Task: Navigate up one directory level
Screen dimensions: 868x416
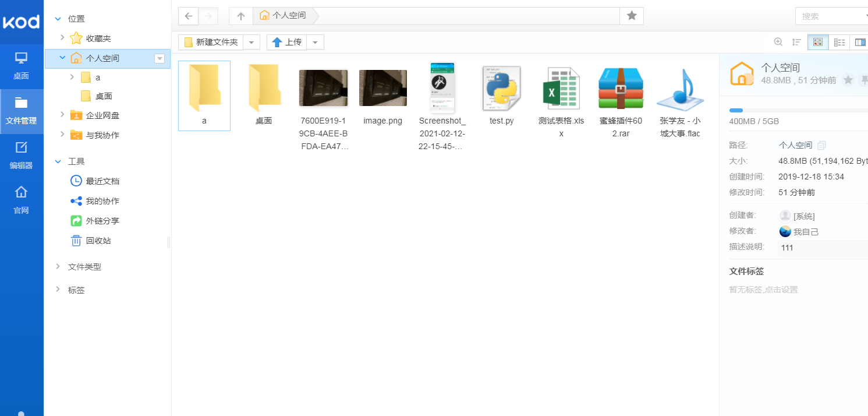Action: [241, 16]
